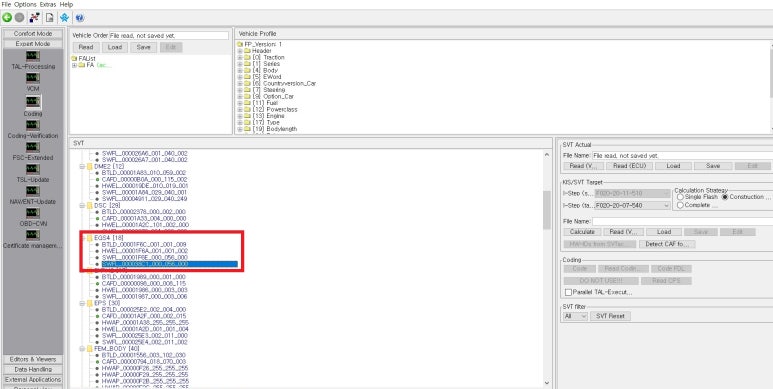The width and height of the screenshot is (773, 389).
Task: Enable Parallel TAL-Execution checkbox
Action: (x=568, y=292)
